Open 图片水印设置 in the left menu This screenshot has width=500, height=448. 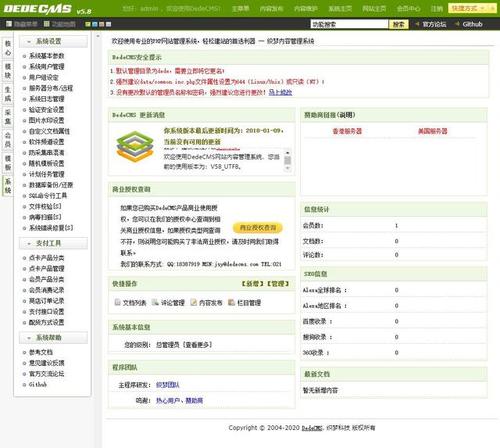coord(47,120)
